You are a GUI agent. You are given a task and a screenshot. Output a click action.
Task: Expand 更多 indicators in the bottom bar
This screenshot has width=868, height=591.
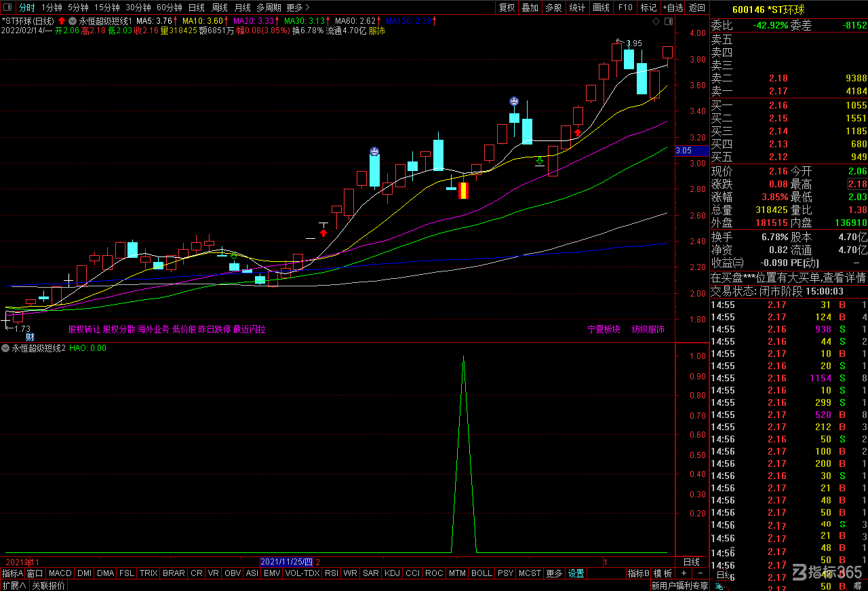[554, 573]
